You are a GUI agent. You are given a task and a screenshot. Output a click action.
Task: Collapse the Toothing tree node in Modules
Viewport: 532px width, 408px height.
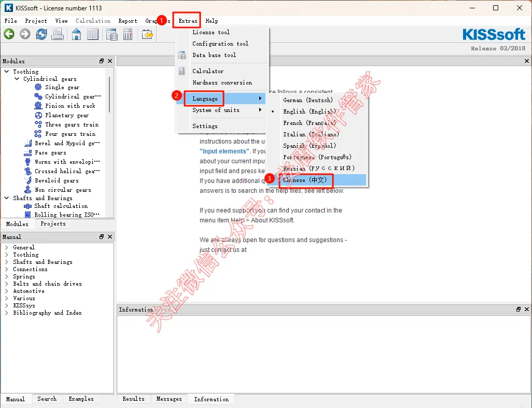[x=6, y=72]
